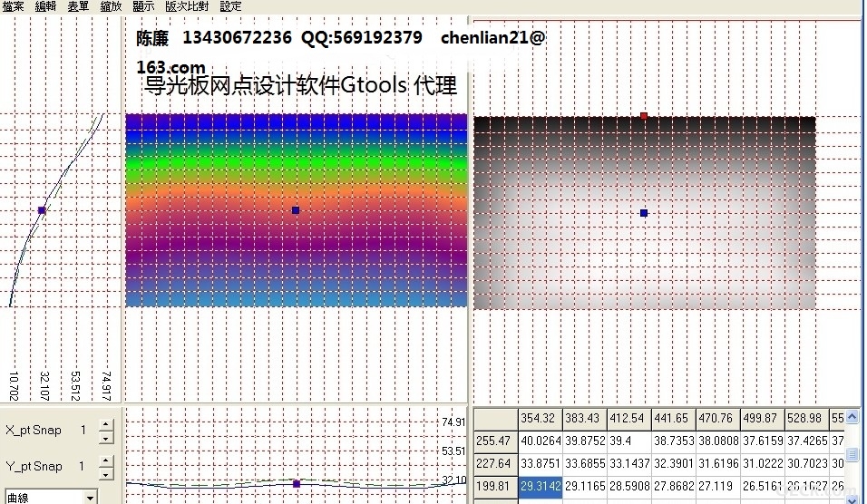Increase X_pt Snap value with up arrow
Viewport: 867px width, 504px height.
[106, 425]
